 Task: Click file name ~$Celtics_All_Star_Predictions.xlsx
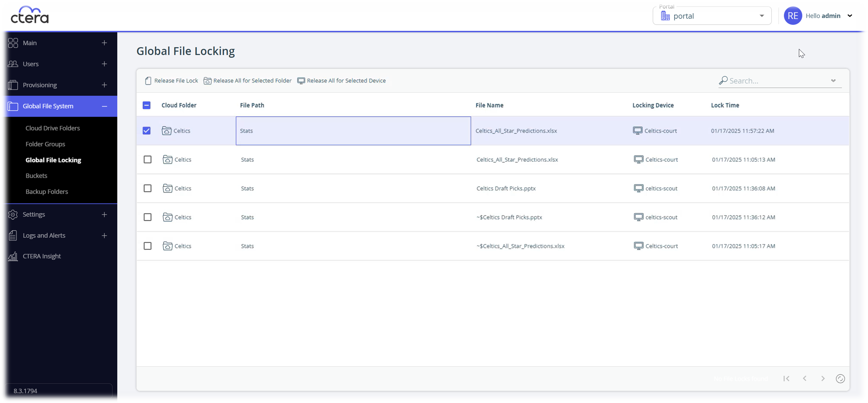(520, 246)
